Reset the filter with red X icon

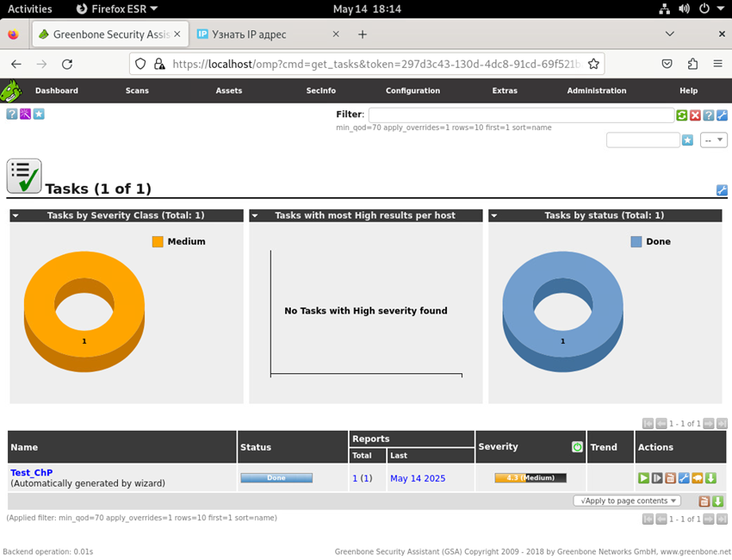tap(695, 115)
